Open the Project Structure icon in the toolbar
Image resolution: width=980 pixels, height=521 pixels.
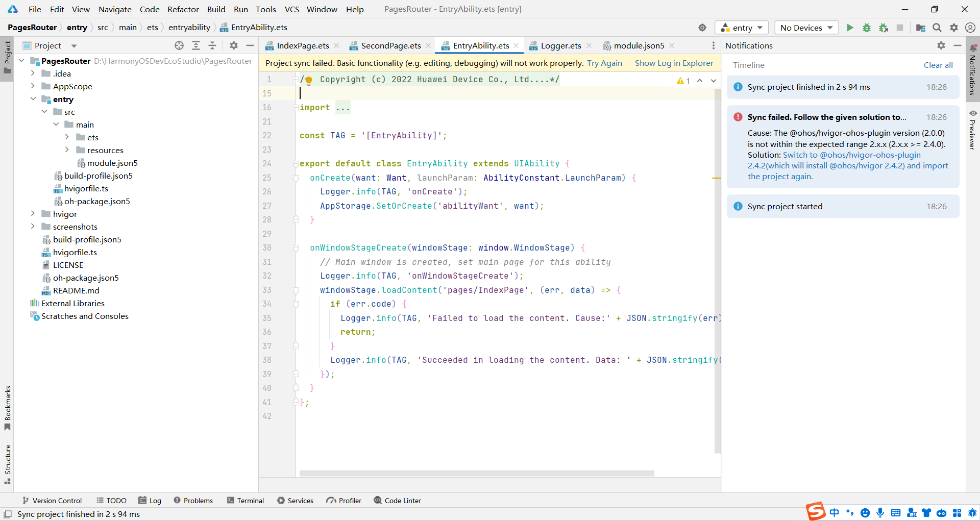click(x=921, y=28)
